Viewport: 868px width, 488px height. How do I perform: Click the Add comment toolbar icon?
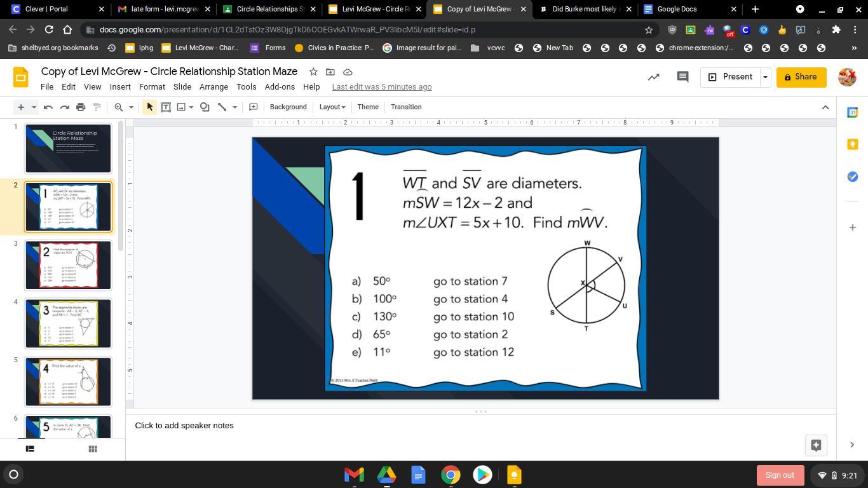click(x=254, y=107)
